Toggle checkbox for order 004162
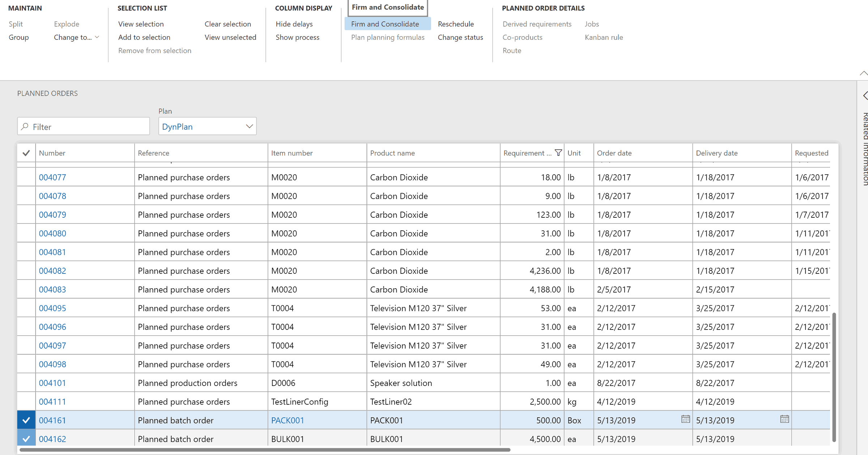The height and width of the screenshot is (455, 868). click(x=26, y=438)
